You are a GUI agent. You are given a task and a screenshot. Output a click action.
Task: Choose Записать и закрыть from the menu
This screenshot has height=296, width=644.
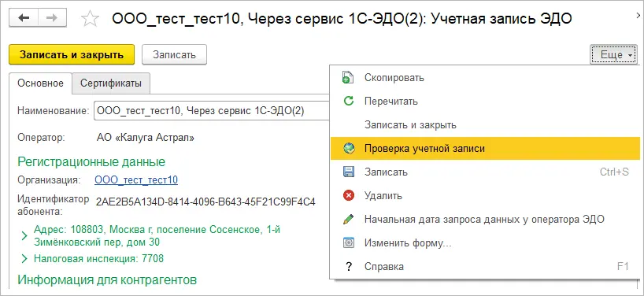coord(410,125)
